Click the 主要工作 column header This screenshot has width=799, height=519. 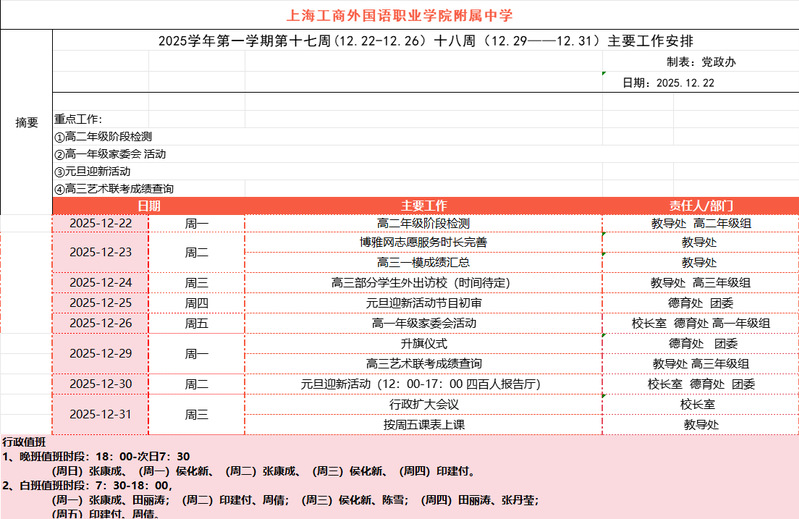pyautogui.click(x=423, y=205)
